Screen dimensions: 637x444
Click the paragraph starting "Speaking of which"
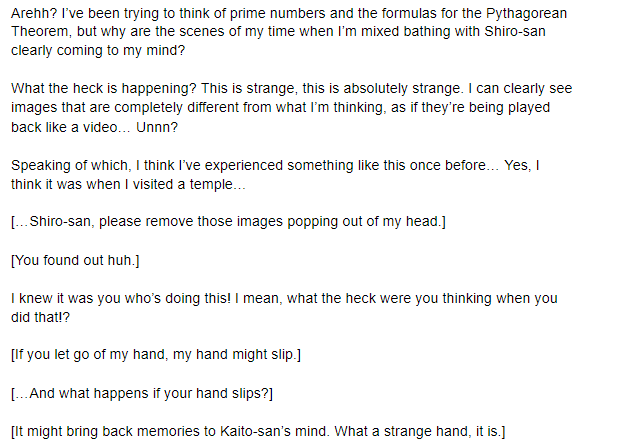pos(275,175)
